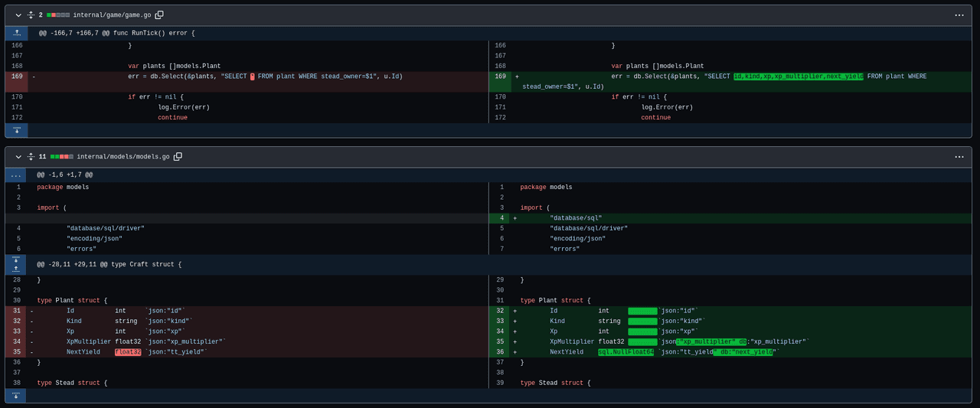
Task: Open the internal/models/models.go file link
Action: point(122,156)
